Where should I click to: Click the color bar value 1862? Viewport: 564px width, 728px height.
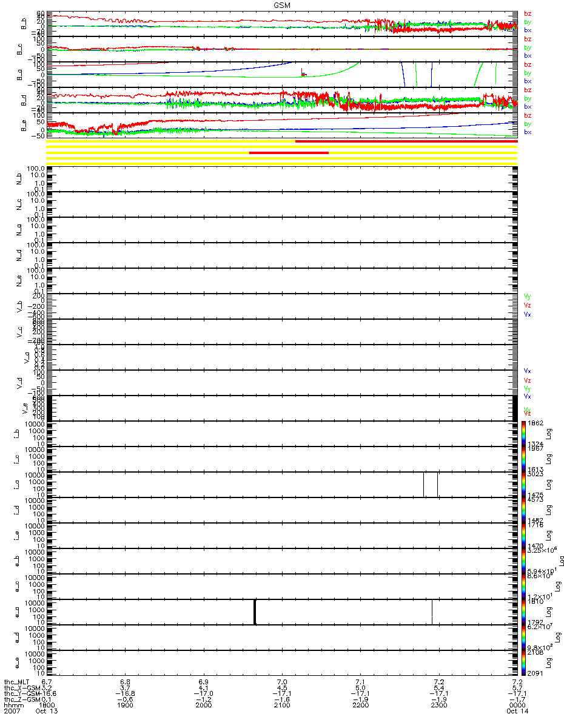[536, 422]
